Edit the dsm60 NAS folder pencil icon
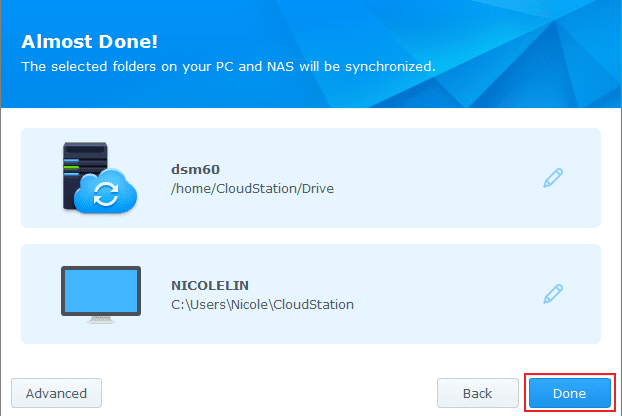This screenshot has height=416, width=622. 553,178
